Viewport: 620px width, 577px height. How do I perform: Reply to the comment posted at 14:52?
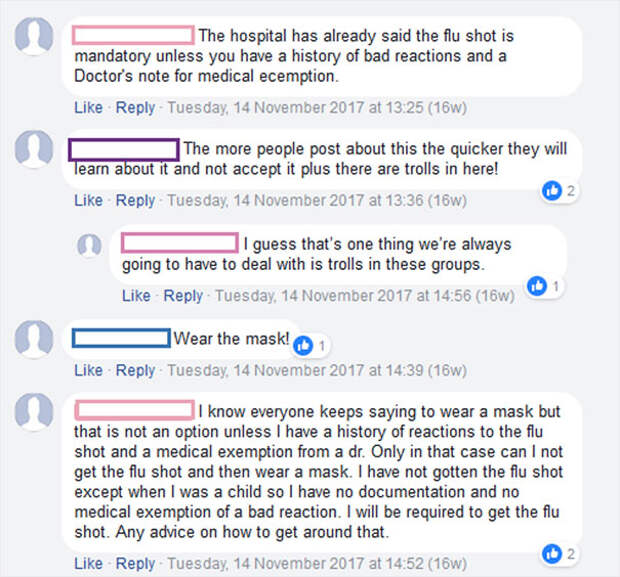[x=135, y=564]
